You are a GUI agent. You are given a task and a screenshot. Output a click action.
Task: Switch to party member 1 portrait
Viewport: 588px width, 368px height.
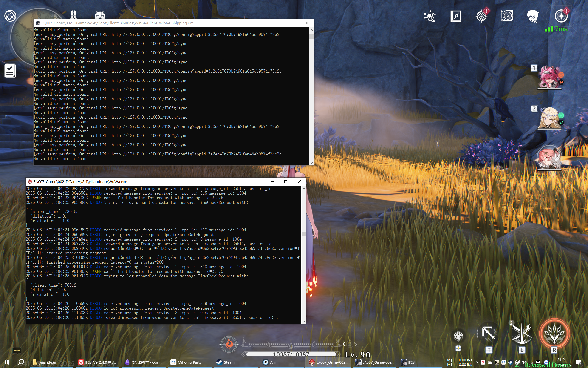549,77
